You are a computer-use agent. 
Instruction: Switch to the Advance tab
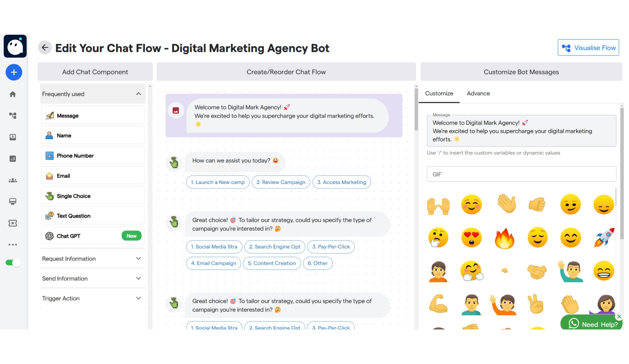click(478, 94)
